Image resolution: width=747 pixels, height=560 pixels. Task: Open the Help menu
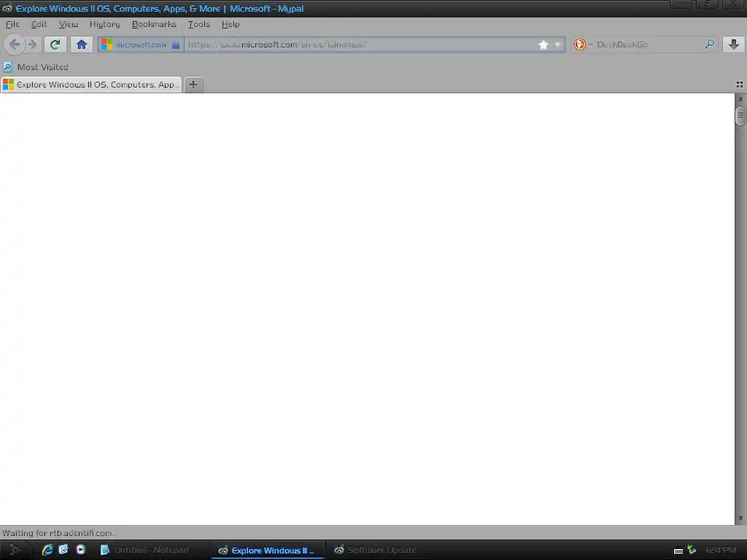pyautogui.click(x=230, y=24)
